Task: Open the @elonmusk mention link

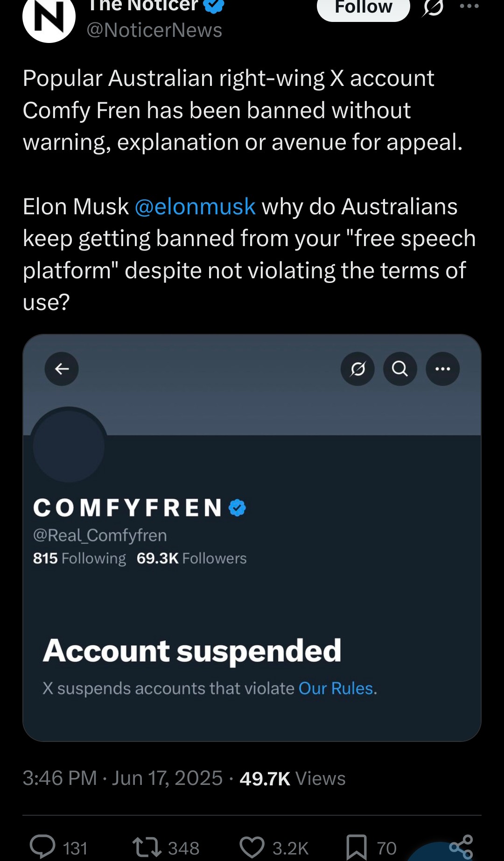Action: click(x=195, y=206)
